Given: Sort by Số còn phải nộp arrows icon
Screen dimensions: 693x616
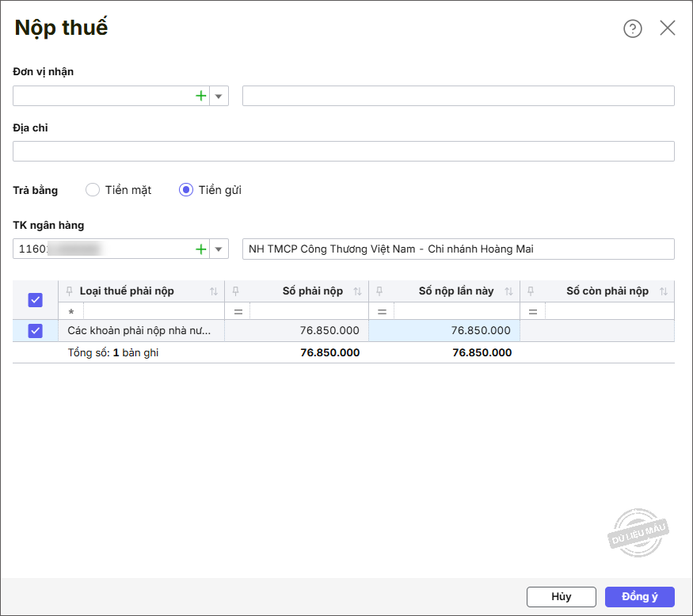Looking at the screenshot, I should [664, 291].
